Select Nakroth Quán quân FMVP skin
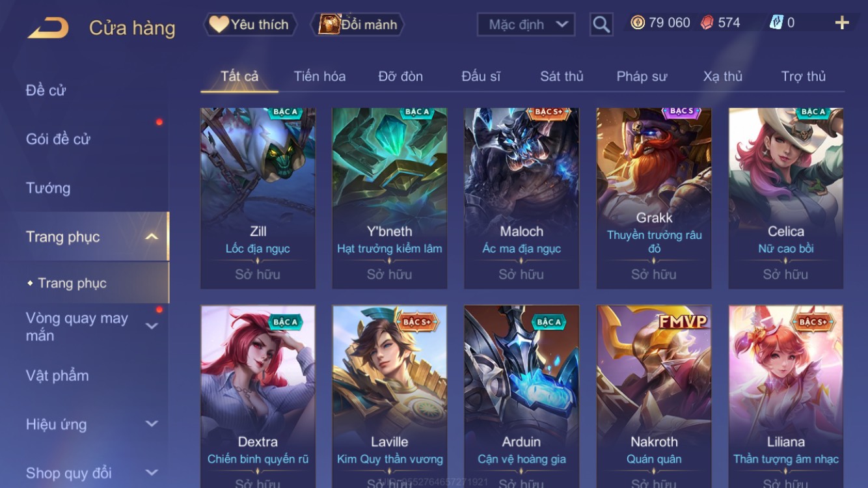Screen dimensions: 868x488 tap(654, 396)
